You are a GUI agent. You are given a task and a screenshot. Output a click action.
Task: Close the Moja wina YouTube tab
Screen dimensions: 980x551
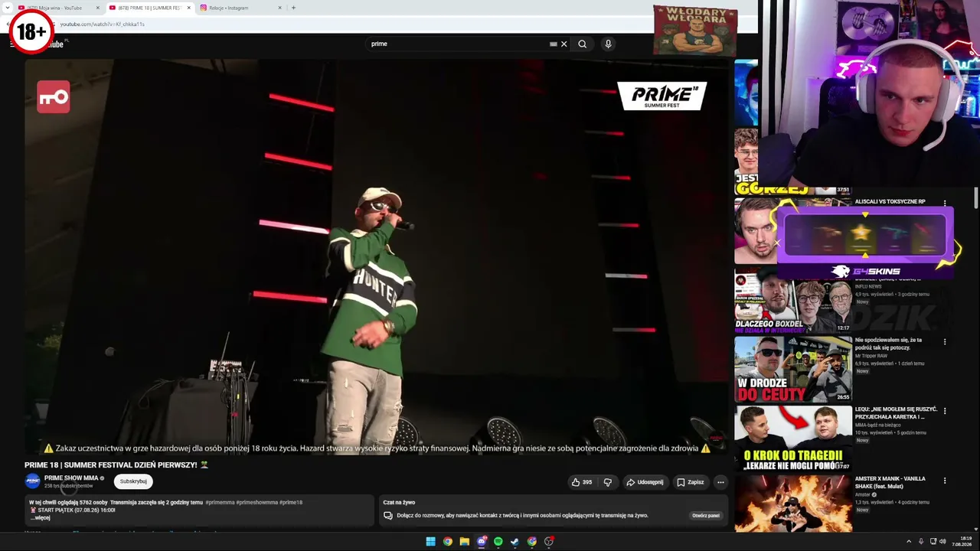pyautogui.click(x=98, y=8)
